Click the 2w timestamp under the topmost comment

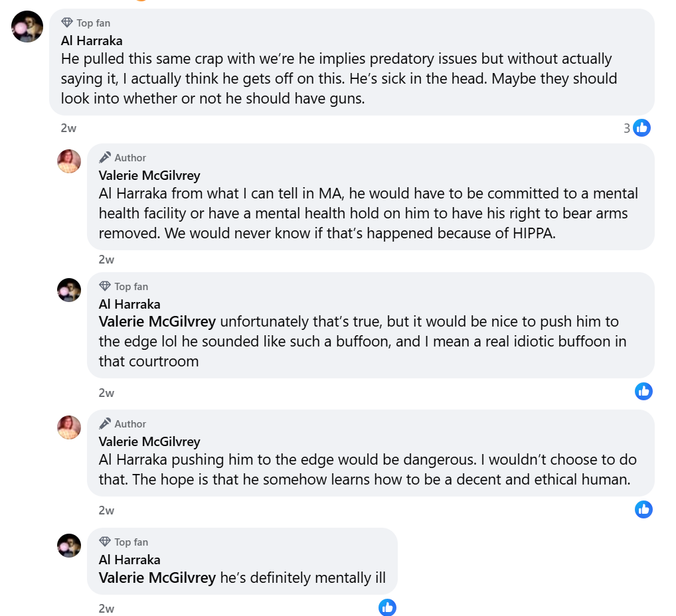click(68, 129)
